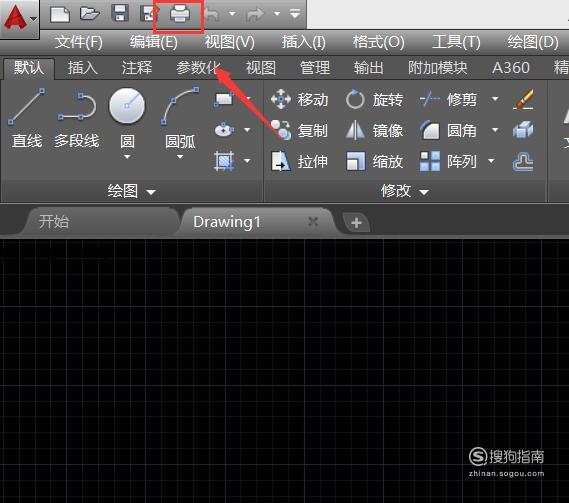Select the hatch fill tool
This screenshot has height=503, width=569.
pos(224,161)
